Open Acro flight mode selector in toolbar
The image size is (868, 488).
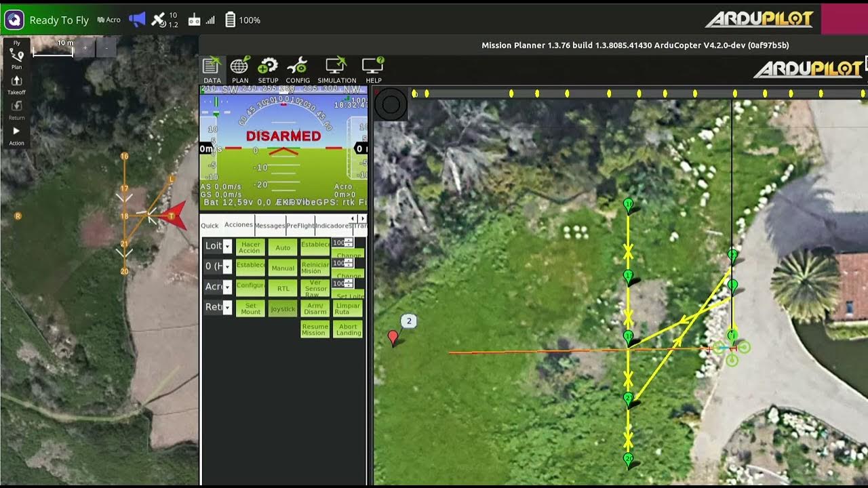[109, 20]
